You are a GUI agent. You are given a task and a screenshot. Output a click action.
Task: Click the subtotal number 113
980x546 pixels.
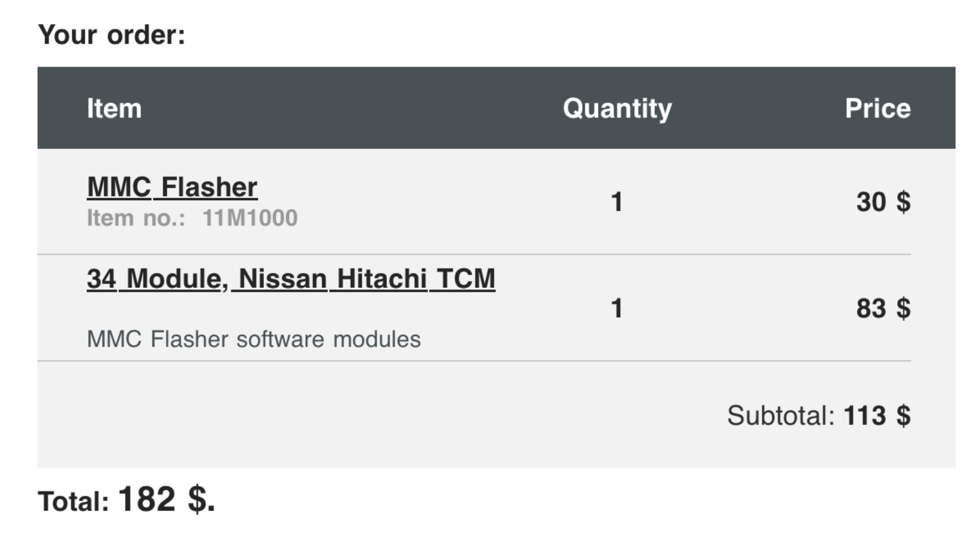(x=864, y=415)
